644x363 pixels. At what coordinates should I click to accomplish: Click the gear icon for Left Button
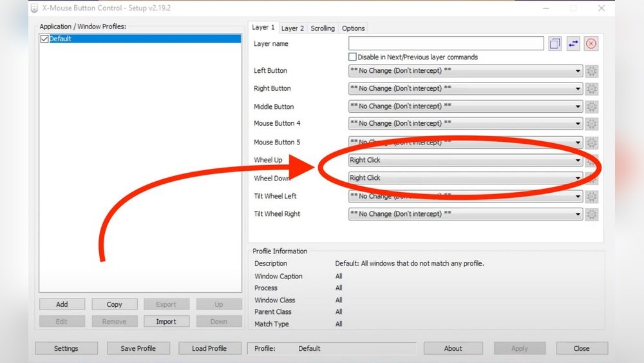coord(592,71)
